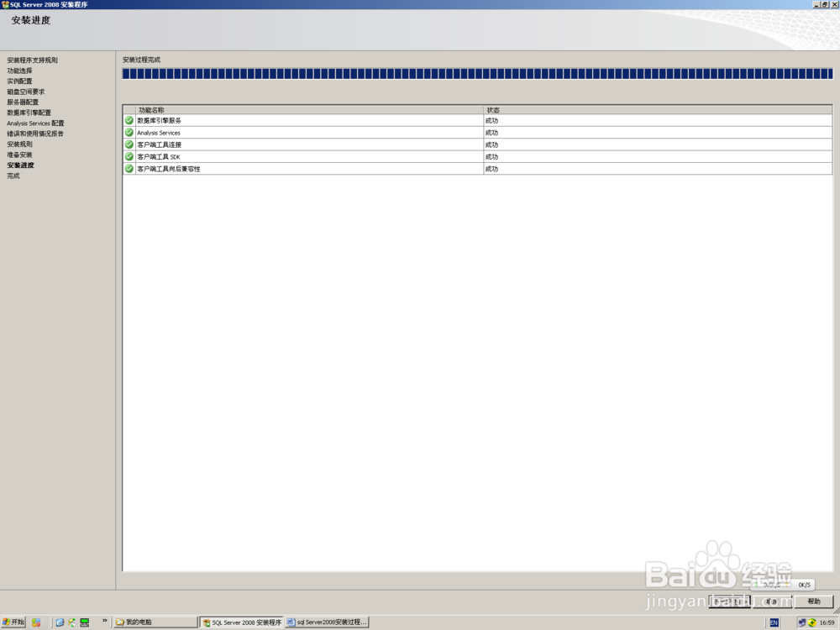The width and height of the screenshot is (840, 630).
Task: Open 安装规则 step in sidebar
Action: click(19, 144)
